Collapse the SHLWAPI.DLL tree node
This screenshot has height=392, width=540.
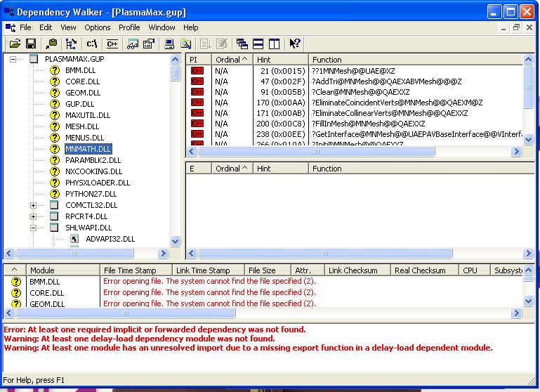[x=33, y=228]
